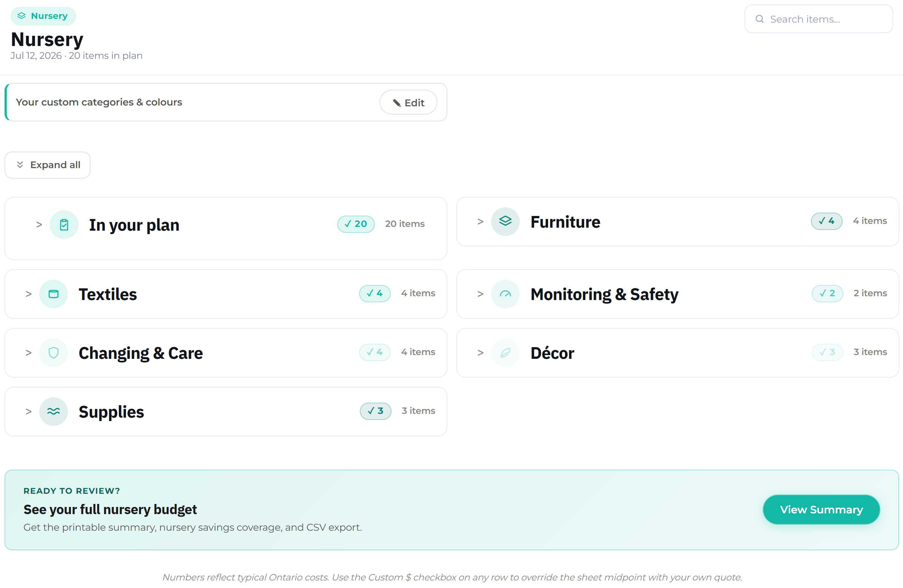Open the Edit categories button

(x=408, y=103)
